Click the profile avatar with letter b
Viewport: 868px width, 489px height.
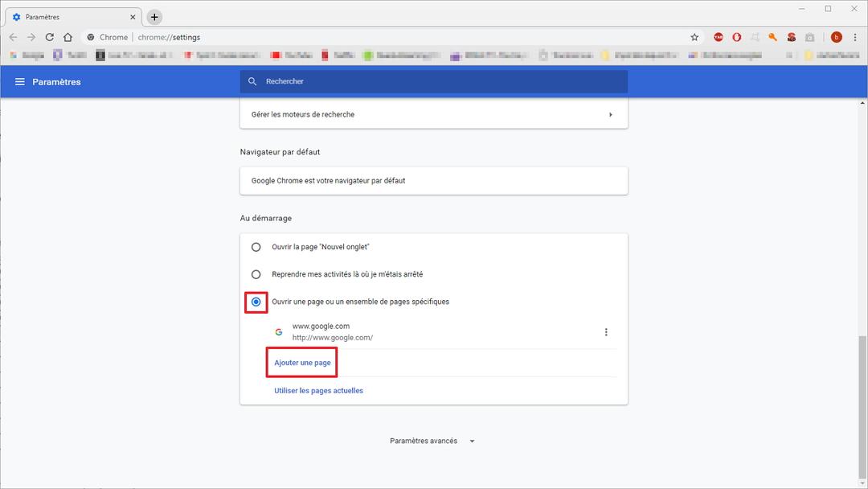[x=836, y=37]
